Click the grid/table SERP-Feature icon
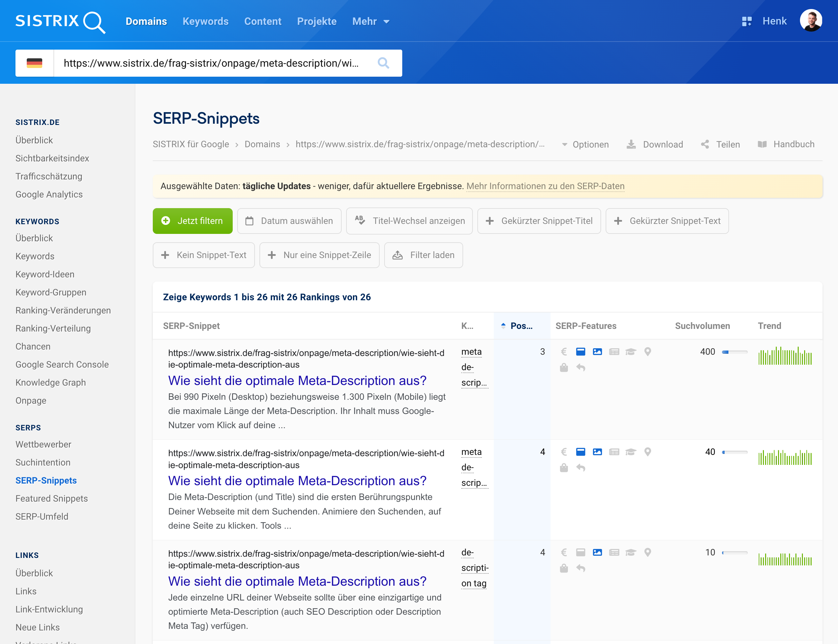Viewport: 838px width, 644px height. click(x=613, y=352)
